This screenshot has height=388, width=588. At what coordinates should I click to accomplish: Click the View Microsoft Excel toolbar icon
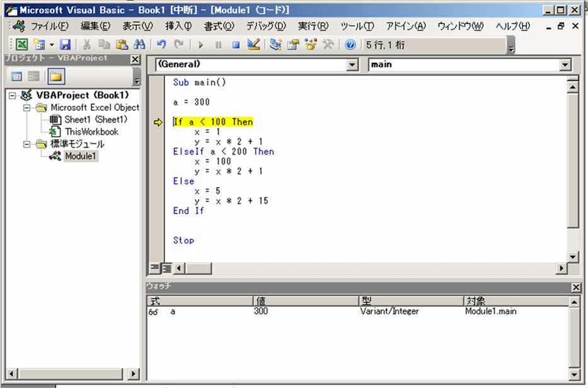coord(22,45)
